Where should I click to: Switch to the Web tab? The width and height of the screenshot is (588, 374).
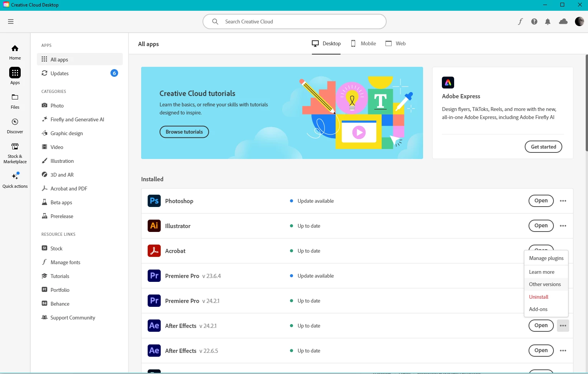click(395, 43)
